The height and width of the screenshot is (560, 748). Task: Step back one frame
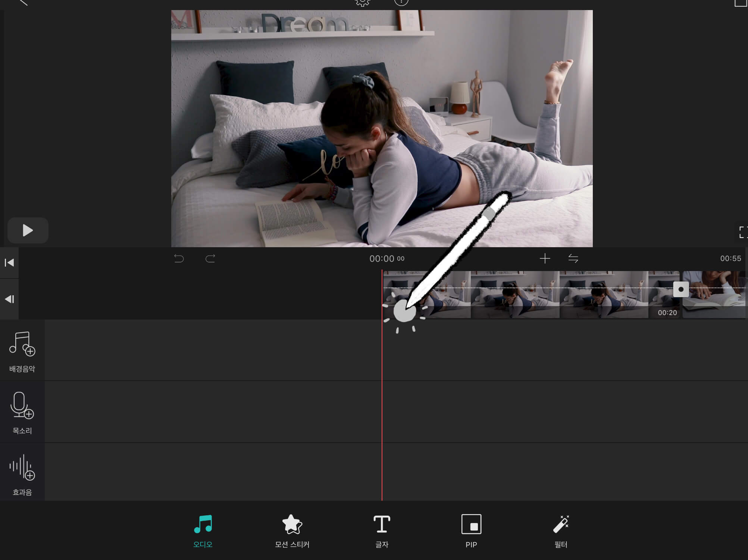pyautogui.click(x=9, y=299)
